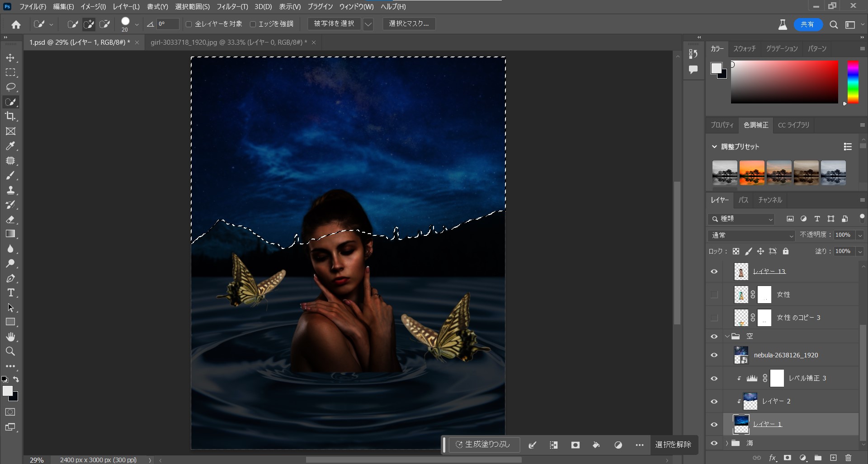Select the Lasso tool
Image resolution: width=868 pixels, height=464 pixels.
coord(10,87)
